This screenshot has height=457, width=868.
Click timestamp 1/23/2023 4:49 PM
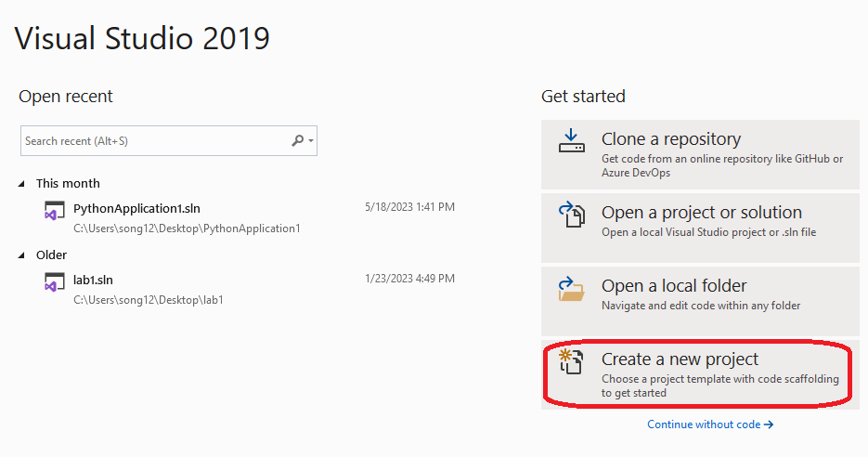409,279
